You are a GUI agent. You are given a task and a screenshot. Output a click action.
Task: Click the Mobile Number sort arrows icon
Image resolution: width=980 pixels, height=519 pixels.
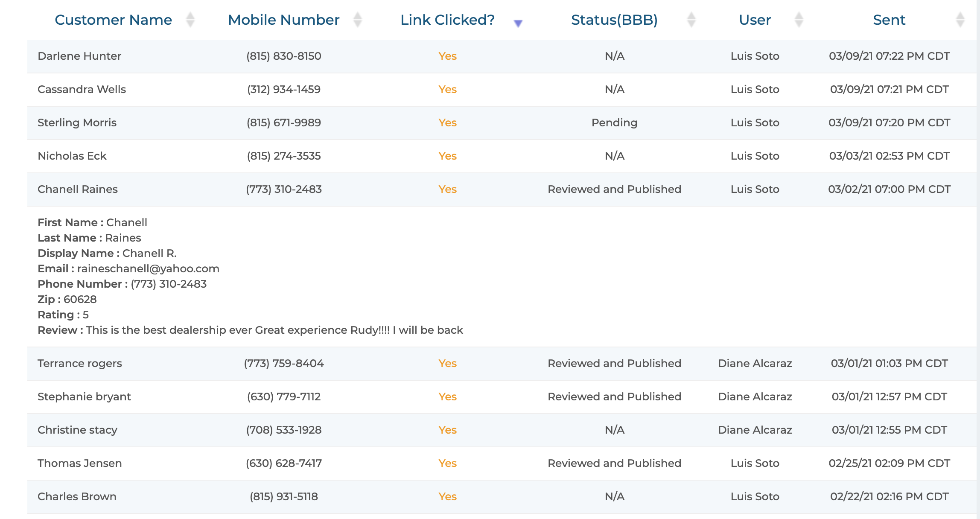coord(358,20)
